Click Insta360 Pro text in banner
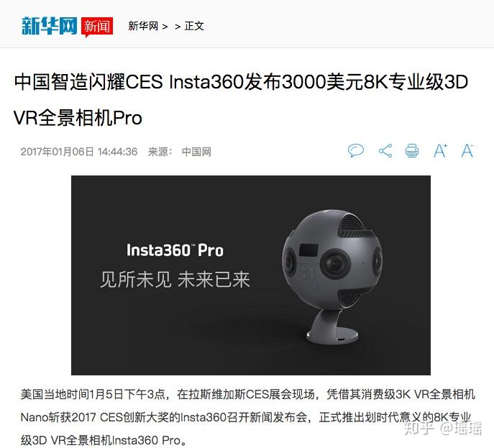Image resolution: width=494 pixels, height=448 pixels. pos(175,250)
